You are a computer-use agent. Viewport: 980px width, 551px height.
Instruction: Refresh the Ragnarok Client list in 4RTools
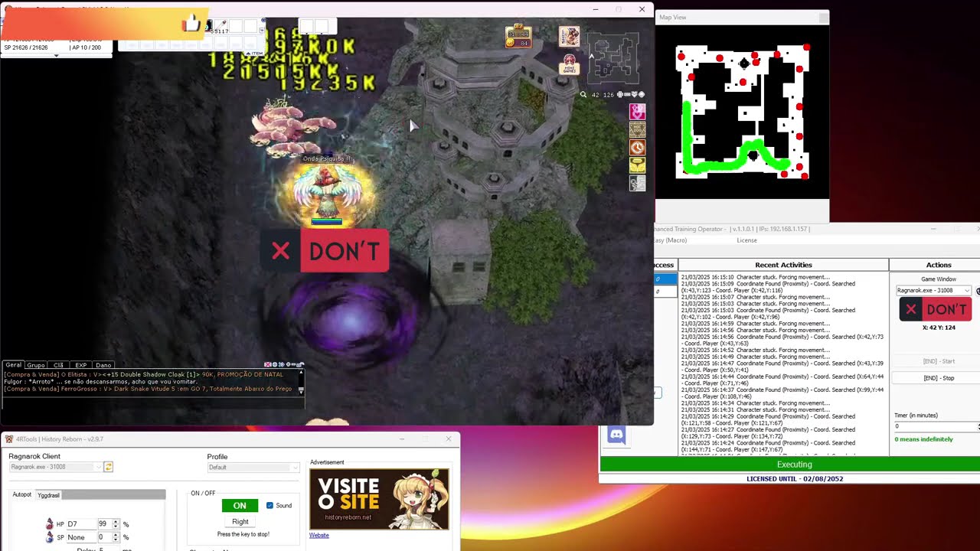pos(108,467)
